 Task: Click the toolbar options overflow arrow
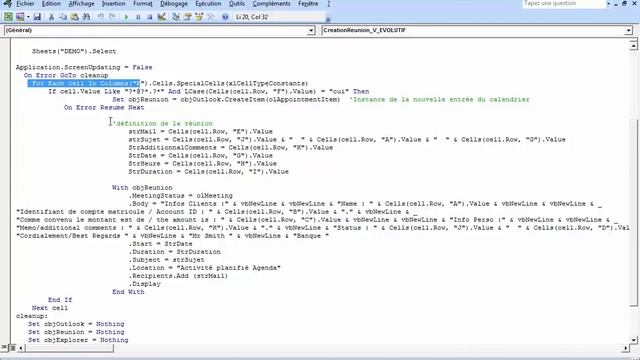328,19
